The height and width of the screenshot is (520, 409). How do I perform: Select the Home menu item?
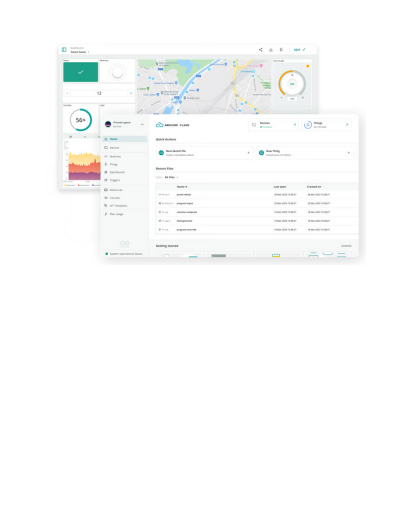[x=125, y=139]
